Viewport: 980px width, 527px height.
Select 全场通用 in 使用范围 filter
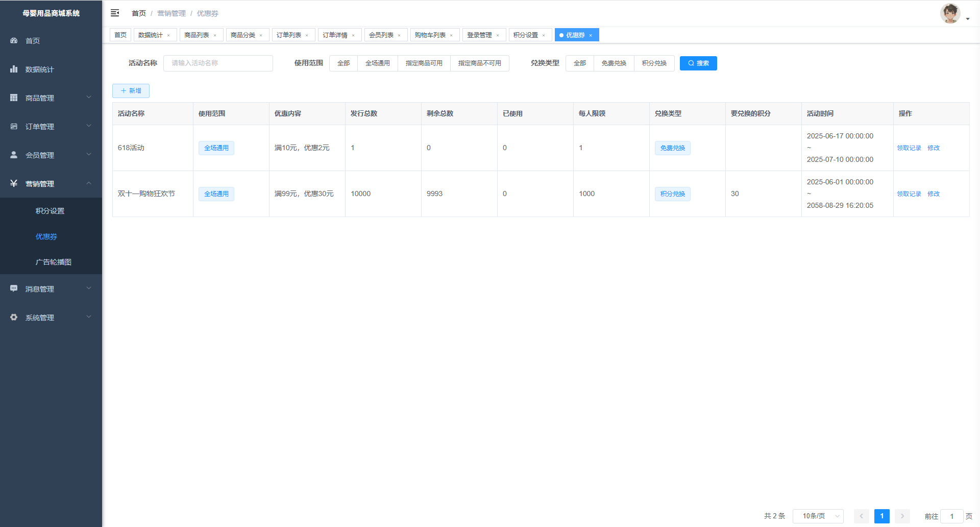(x=377, y=63)
